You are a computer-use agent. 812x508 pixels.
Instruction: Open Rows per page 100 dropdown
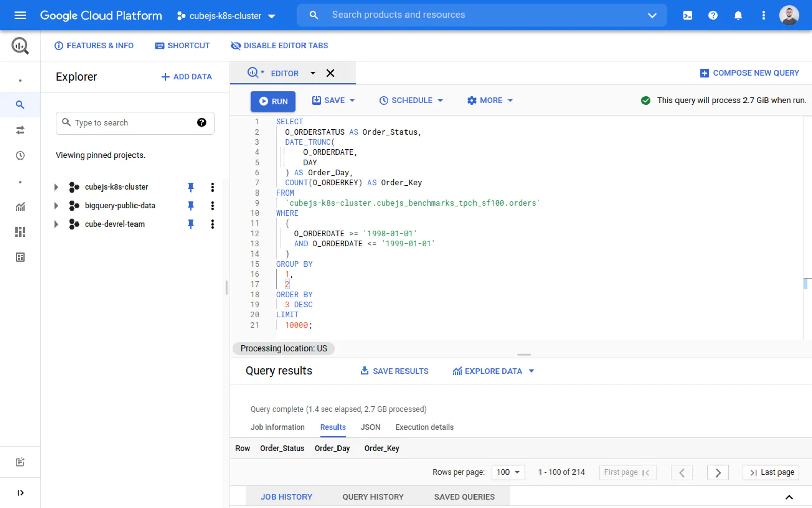point(508,472)
